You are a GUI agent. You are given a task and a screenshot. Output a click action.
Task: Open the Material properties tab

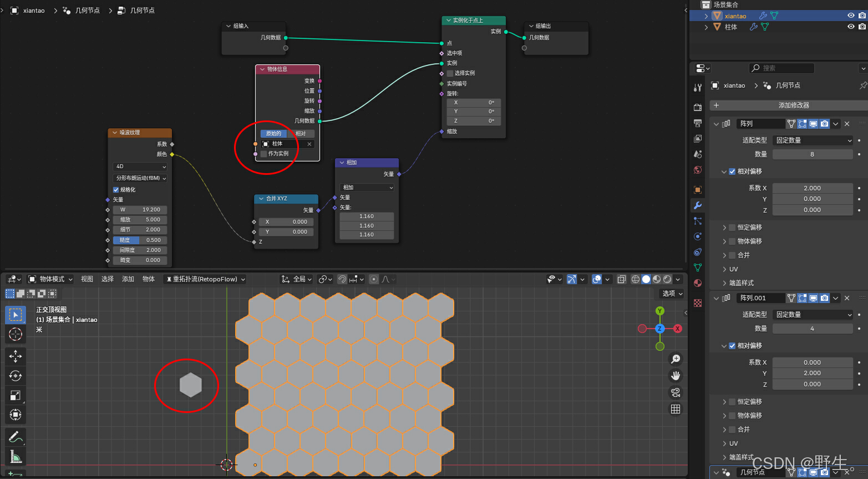698,283
